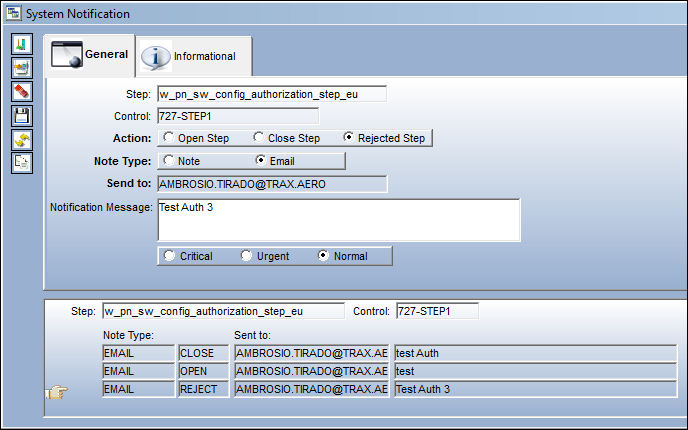Click the System Notification title bar icon
The height and width of the screenshot is (430, 688).
[x=13, y=13]
